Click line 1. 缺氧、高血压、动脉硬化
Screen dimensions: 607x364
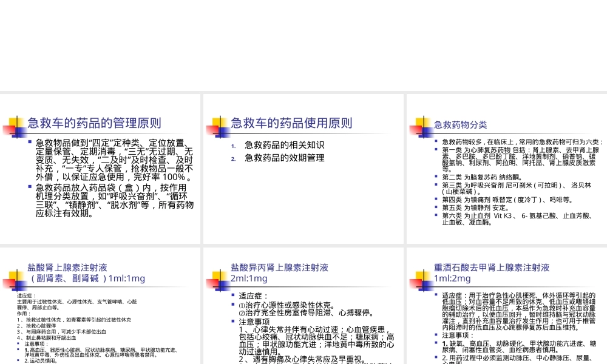[x=519, y=346]
